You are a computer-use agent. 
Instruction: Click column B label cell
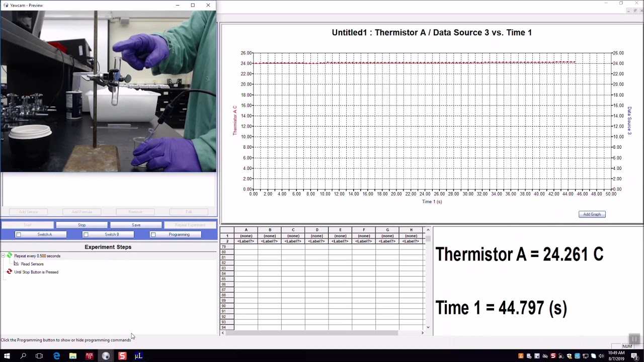(x=270, y=241)
